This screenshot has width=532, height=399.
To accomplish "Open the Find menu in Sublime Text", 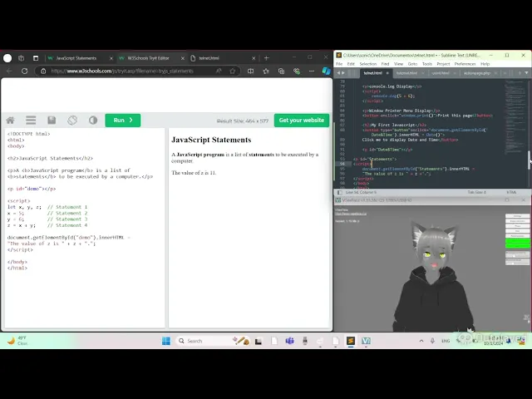I will click(x=385, y=64).
